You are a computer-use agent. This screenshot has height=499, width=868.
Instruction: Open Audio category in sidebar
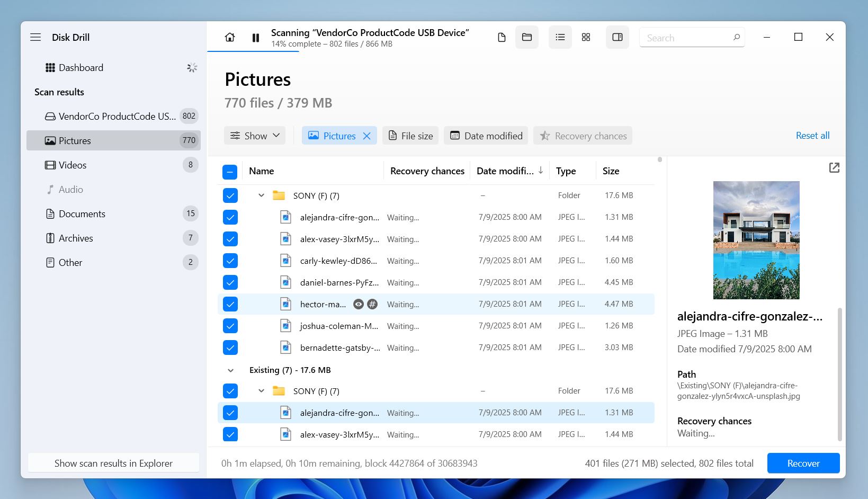tap(113, 189)
